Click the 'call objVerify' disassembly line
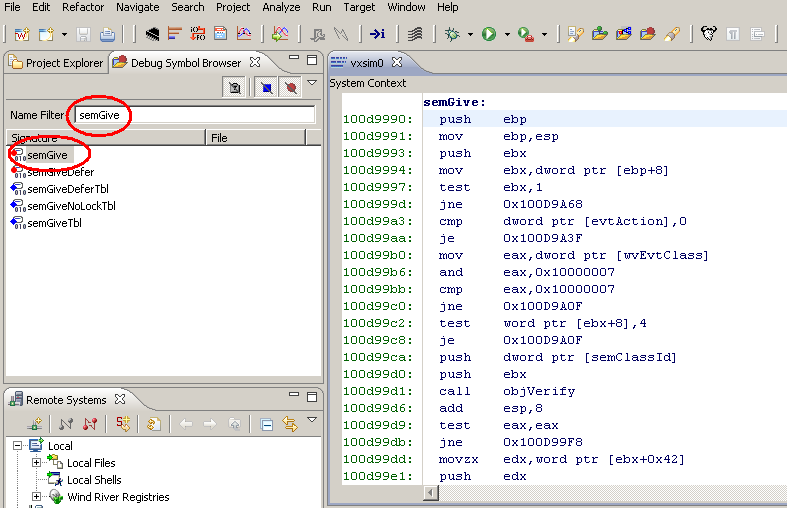 tap(507, 392)
